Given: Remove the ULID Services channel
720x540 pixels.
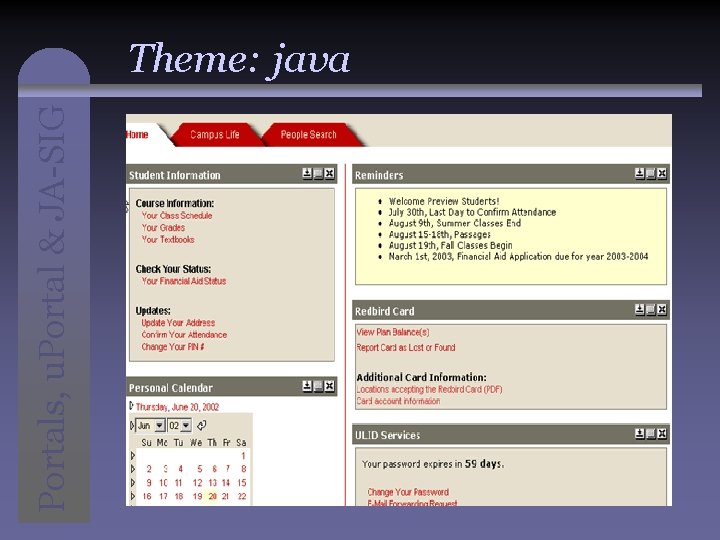Looking at the screenshot, I should (662, 433).
